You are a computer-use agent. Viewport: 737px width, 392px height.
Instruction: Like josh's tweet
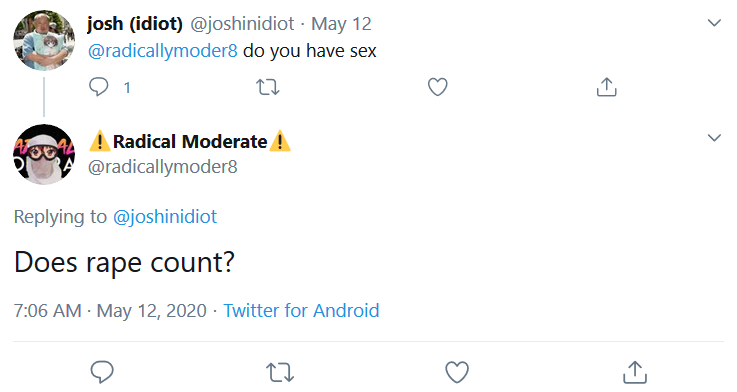pos(437,87)
